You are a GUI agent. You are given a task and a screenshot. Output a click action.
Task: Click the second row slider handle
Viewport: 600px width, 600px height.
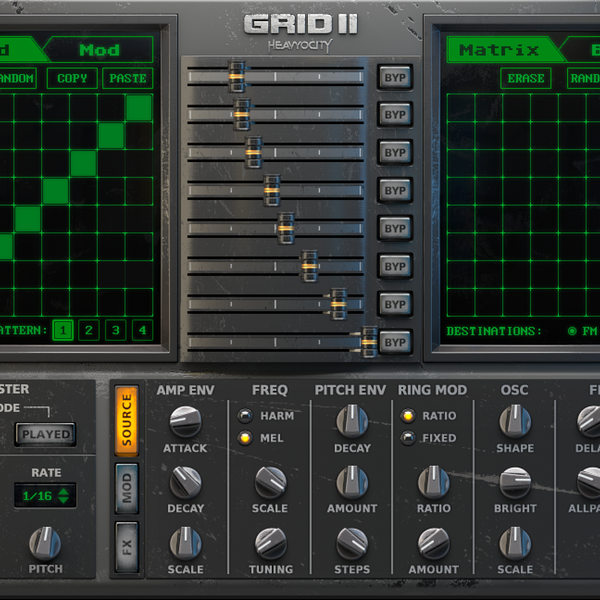pos(242,114)
